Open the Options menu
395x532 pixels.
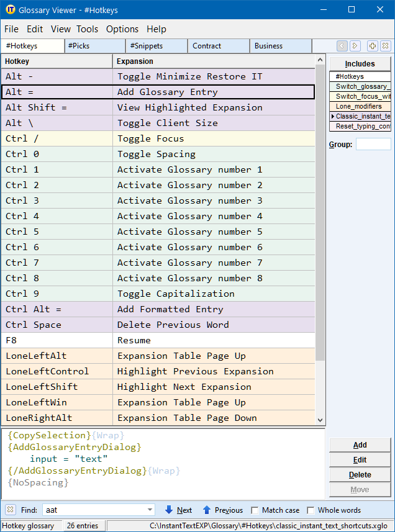(122, 29)
